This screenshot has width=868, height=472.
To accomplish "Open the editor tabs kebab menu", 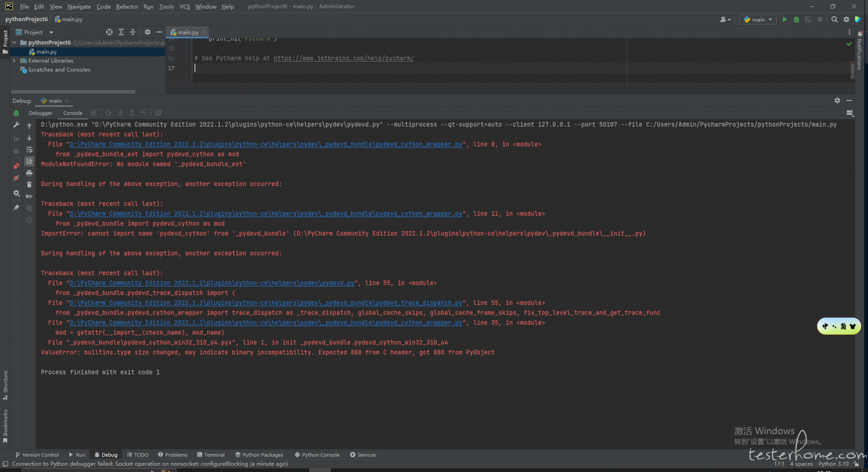I will pos(849,32).
